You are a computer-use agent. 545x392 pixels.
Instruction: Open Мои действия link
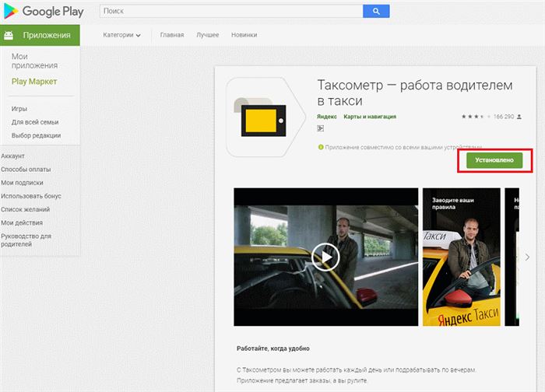(22, 222)
